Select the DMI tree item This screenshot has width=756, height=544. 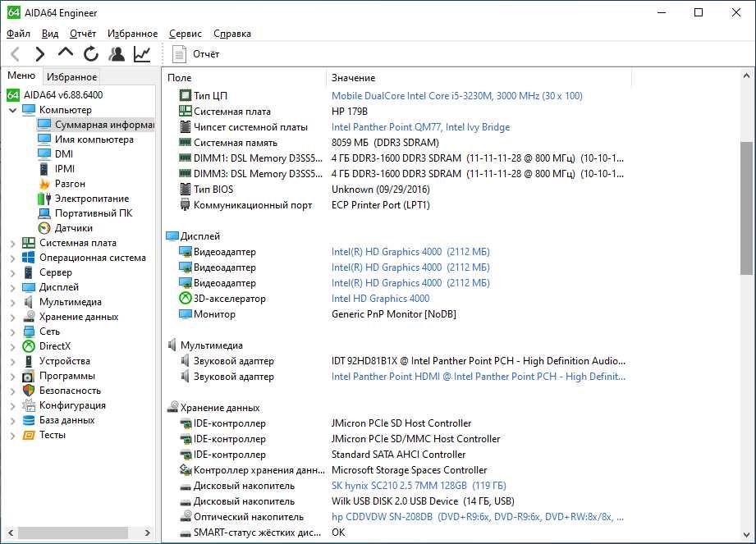pos(64,153)
